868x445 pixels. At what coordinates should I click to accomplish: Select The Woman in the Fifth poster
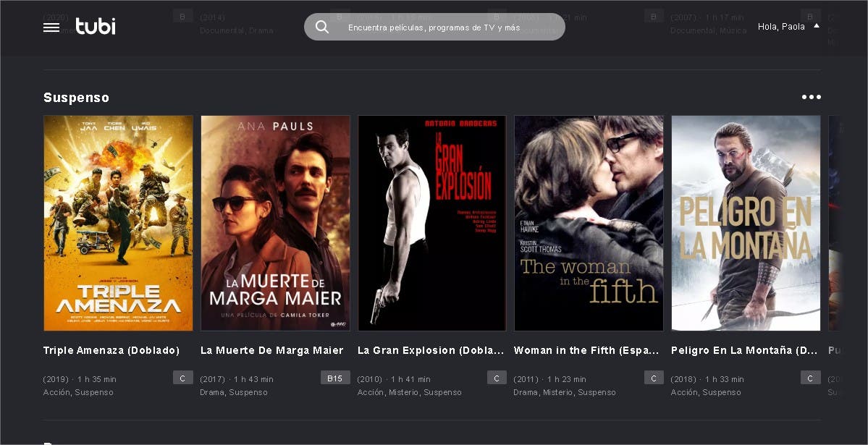click(589, 223)
